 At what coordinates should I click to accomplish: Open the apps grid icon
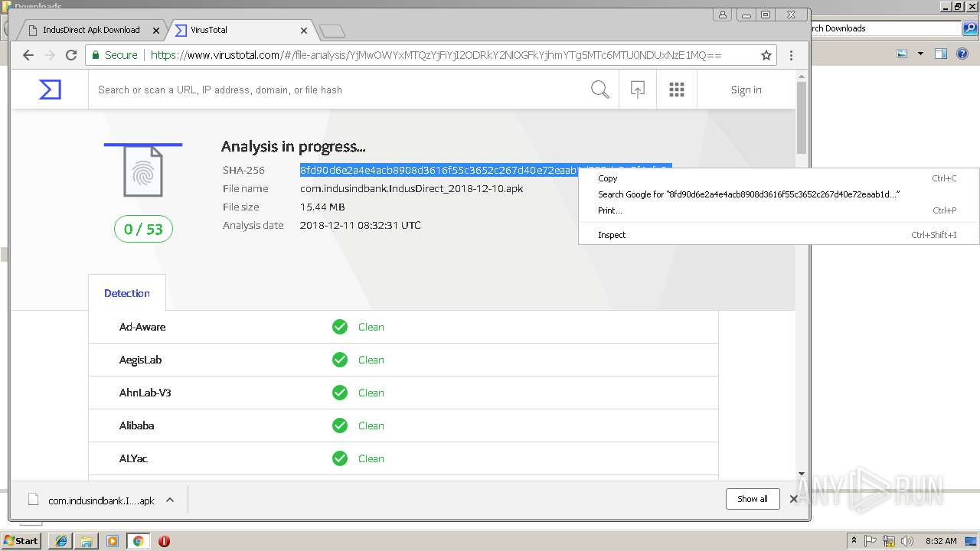click(x=676, y=90)
